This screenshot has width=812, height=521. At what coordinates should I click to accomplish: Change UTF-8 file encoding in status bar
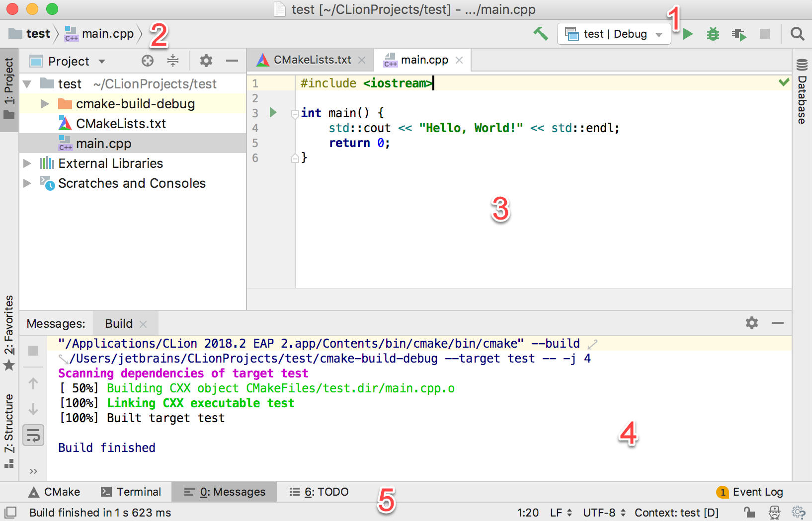[604, 512]
